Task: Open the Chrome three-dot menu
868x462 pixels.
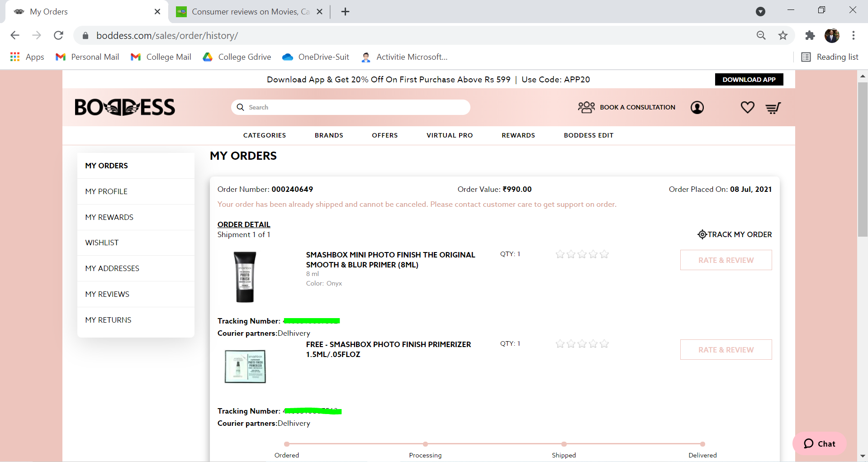Action: coord(854,35)
